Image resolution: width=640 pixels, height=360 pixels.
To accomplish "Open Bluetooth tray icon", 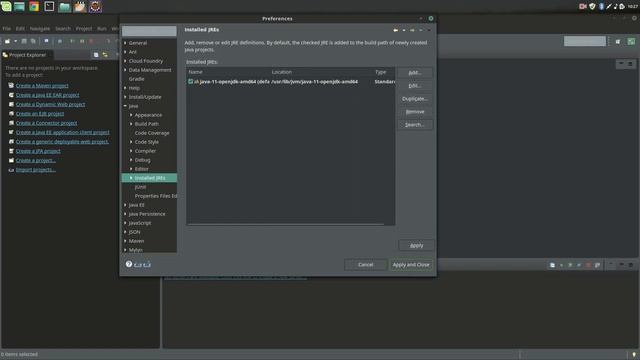I will pyautogui.click(x=601, y=6).
